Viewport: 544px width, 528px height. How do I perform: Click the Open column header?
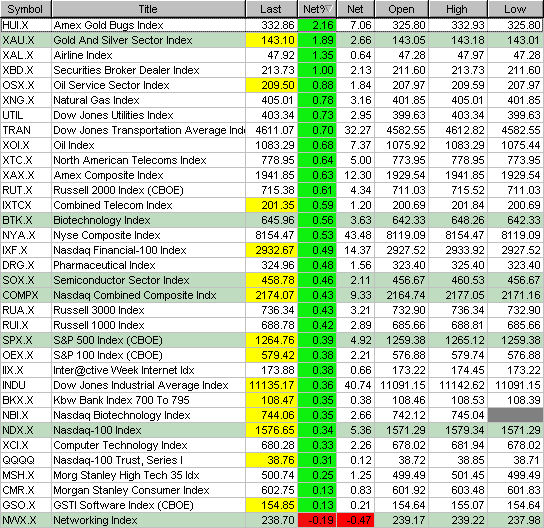pyautogui.click(x=402, y=9)
